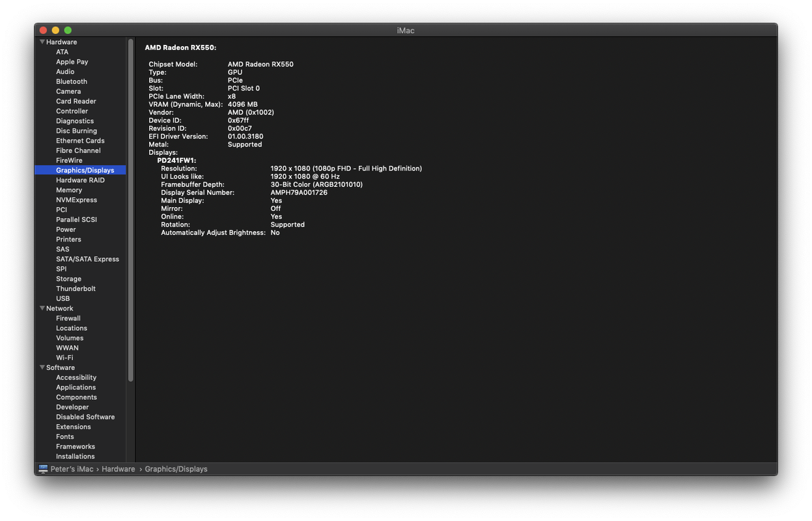Click the AMD Radeon RX550 heading
812x521 pixels.
click(x=180, y=48)
